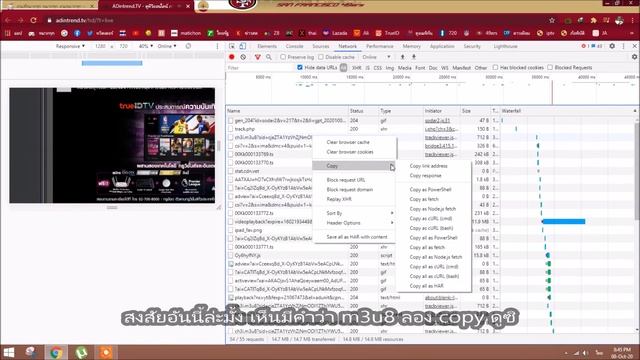The height and width of the screenshot is (360, 640).
Task: Click the Import HAR upload arrow
Action: coord(402,57)
